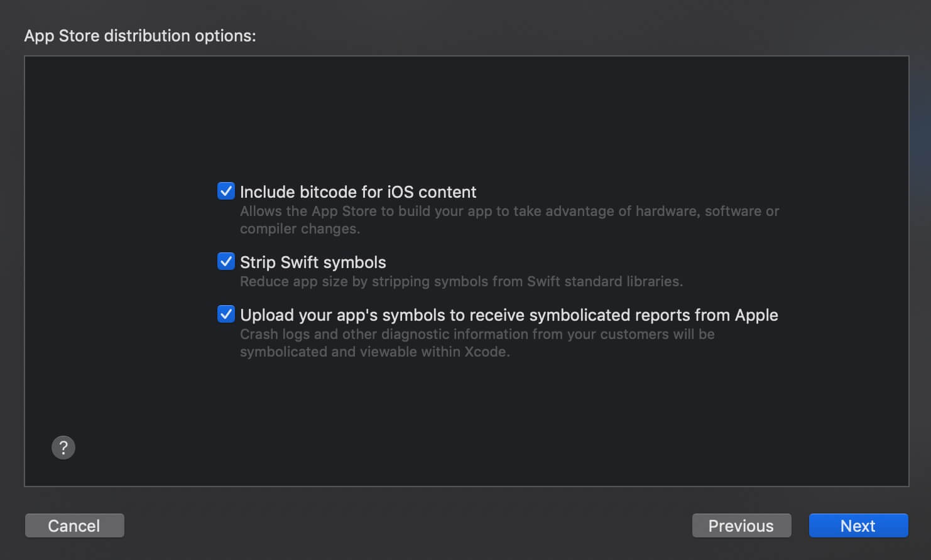Cancel the distribution dialog
This screenshot has height=560, width=931.
point(74,525)
